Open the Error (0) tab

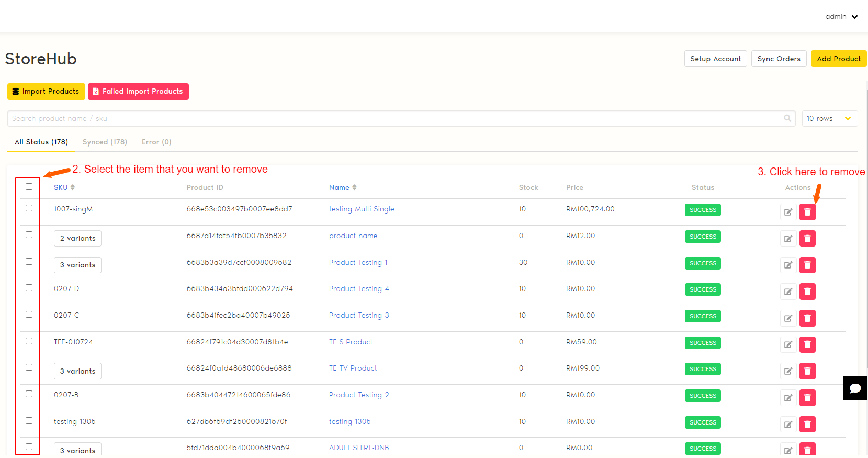[x=156, y=142]
